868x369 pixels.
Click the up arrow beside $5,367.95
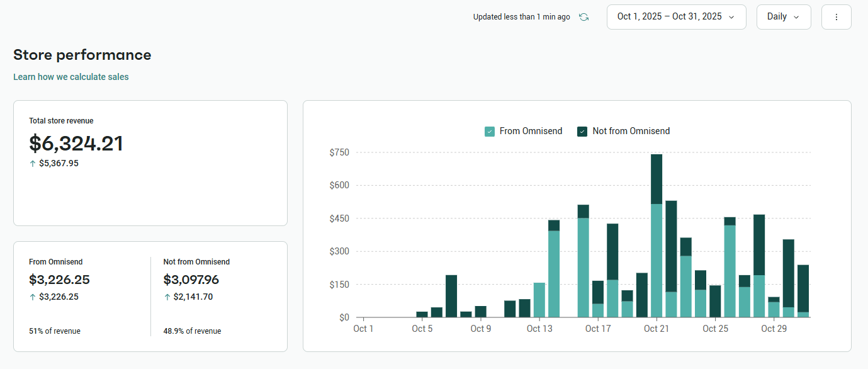[32, 164]
